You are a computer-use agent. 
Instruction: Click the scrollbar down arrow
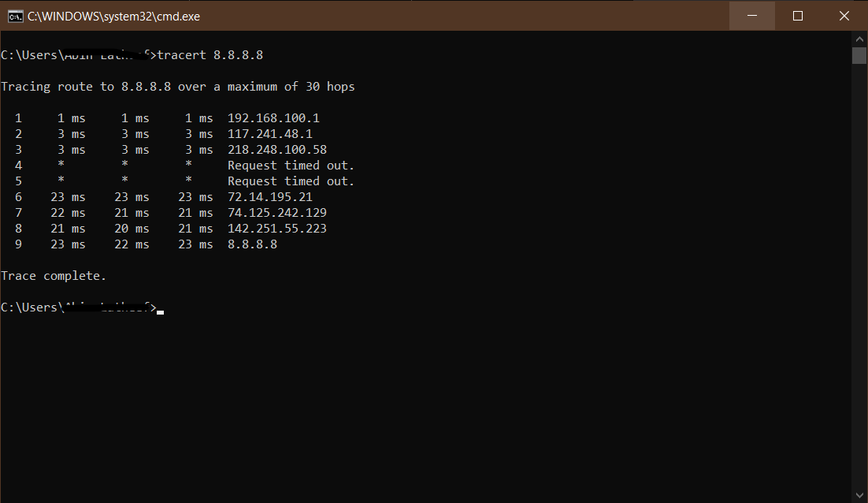[x=859, y=495]
